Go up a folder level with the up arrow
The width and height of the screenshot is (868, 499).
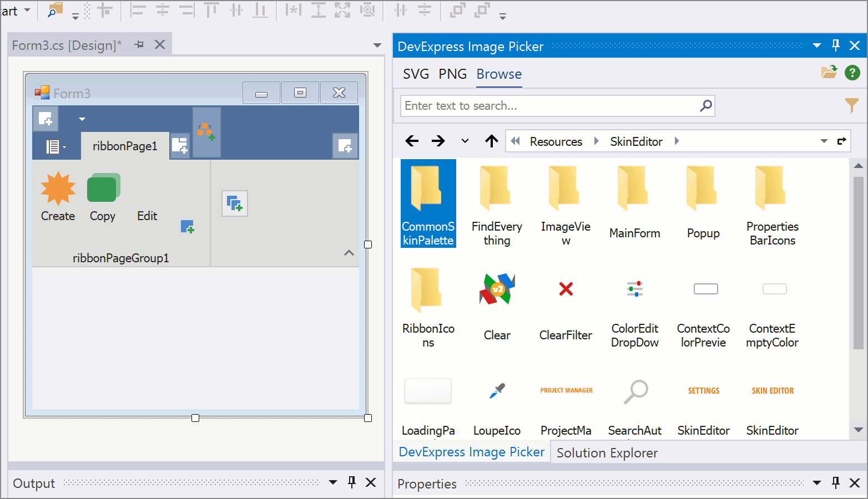point(491,141)
